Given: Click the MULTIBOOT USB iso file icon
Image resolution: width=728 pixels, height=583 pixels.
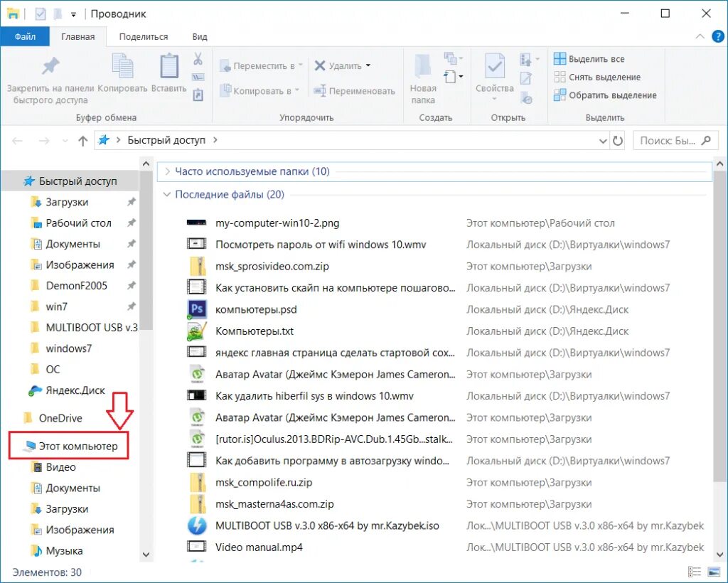Looking at the screenshot, I should pyautogui.click(x=197, y=525).
